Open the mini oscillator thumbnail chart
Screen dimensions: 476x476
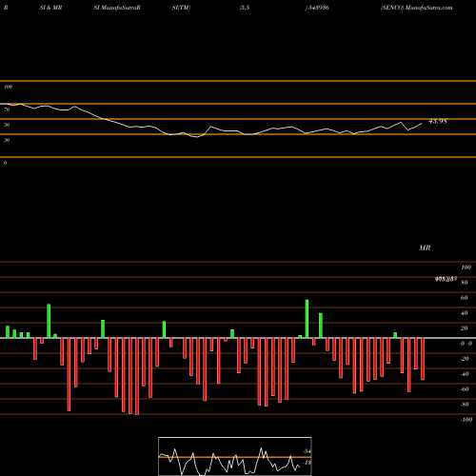[235, 456]
